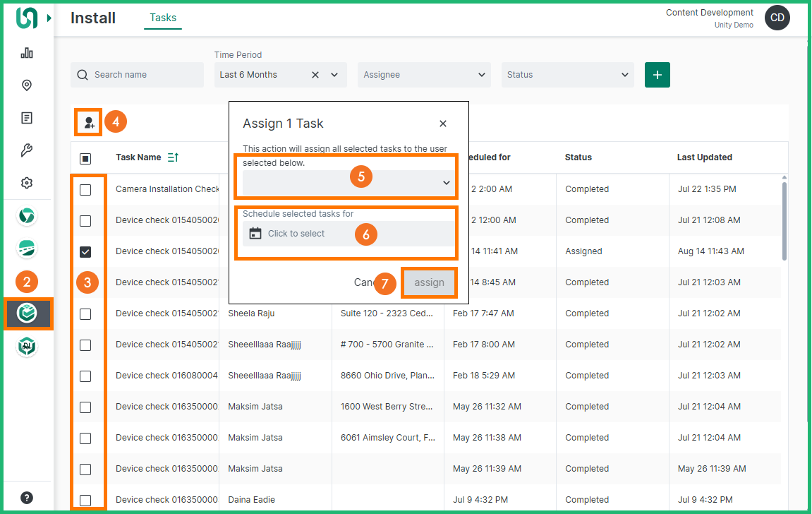Sort tasks using Task Name sort icon

pyautogui.click(x=173, y=157)
